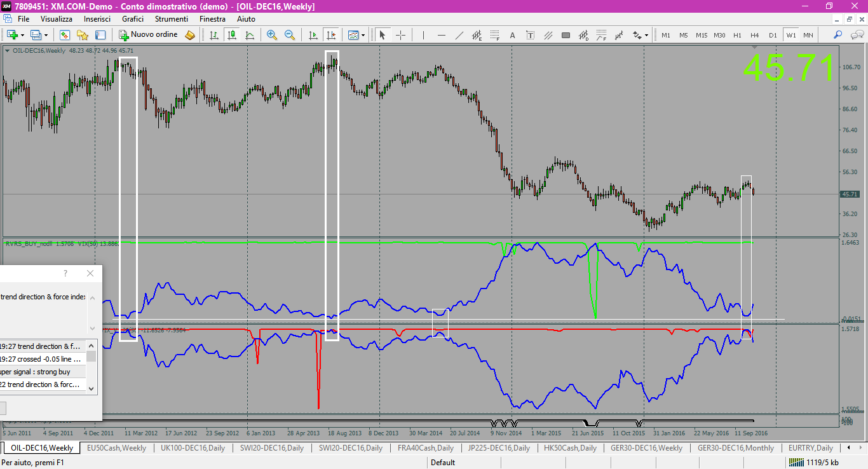
Task: Switch to M30 timeframe
Action: pyautogui.click(x=719, y=35)
